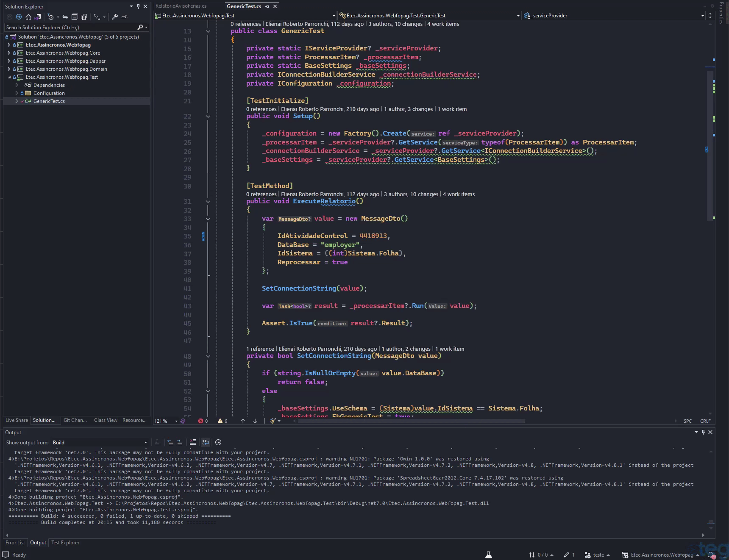This screenshot has height=560, width=729.
Task: Open the Show output from Build dropdown
Action: tap(100, 443)
